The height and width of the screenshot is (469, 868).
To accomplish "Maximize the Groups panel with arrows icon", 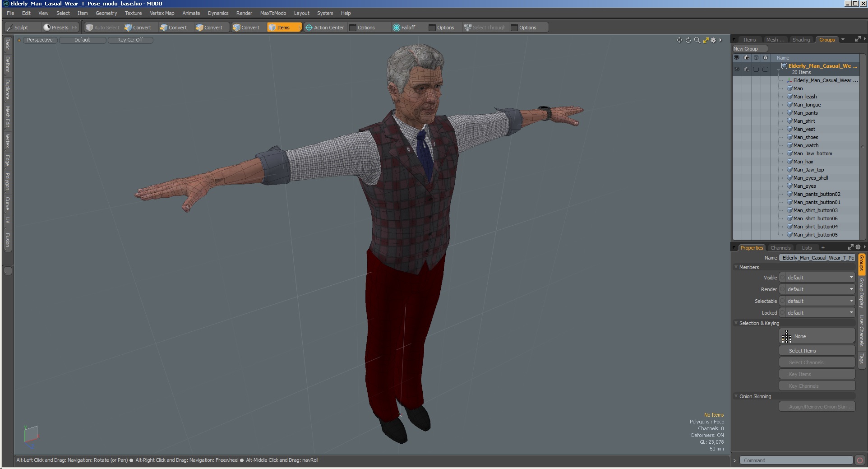I will [858, 39].
